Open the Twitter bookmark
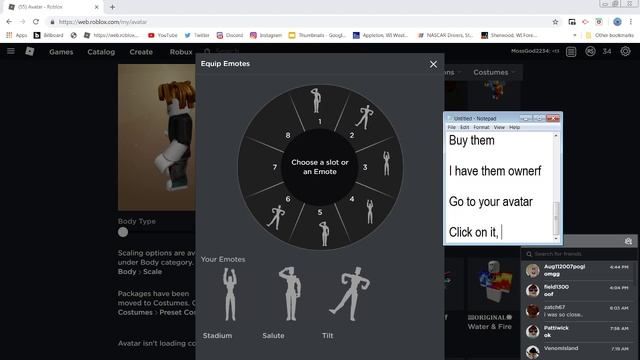This screenshot has width=640, height=360. tap(197, 36)
